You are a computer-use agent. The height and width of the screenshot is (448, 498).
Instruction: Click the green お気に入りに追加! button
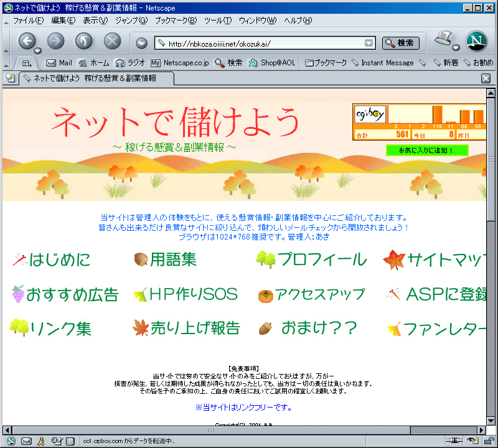click(x=427, y=150)
